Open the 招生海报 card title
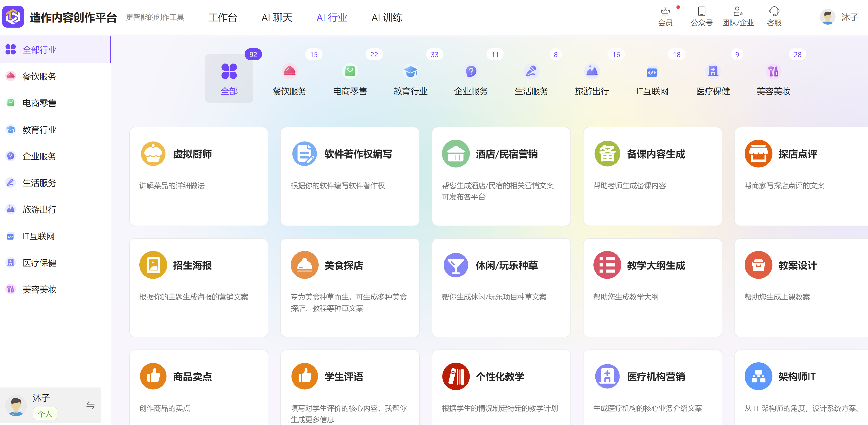Viewport: 868px width, 425px height. 192,265
